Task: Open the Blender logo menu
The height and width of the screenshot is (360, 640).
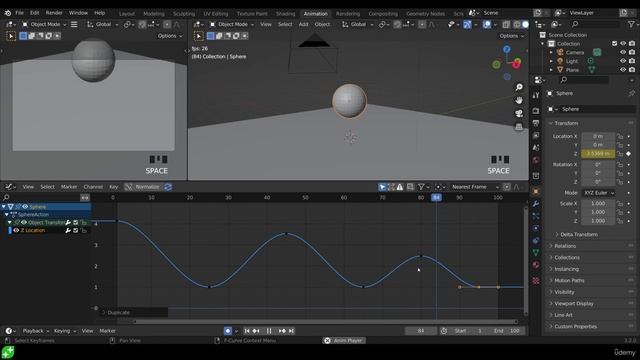Action: [x=7, y=13]
